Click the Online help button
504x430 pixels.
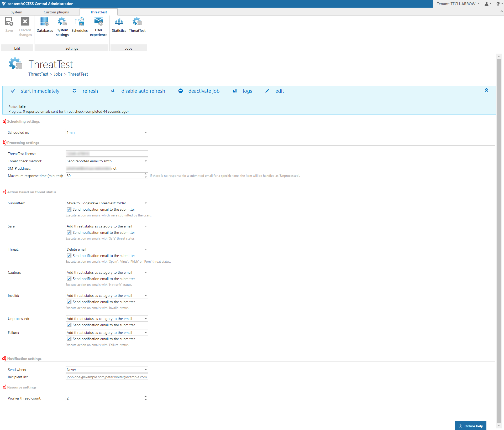[x=471, y=426]
